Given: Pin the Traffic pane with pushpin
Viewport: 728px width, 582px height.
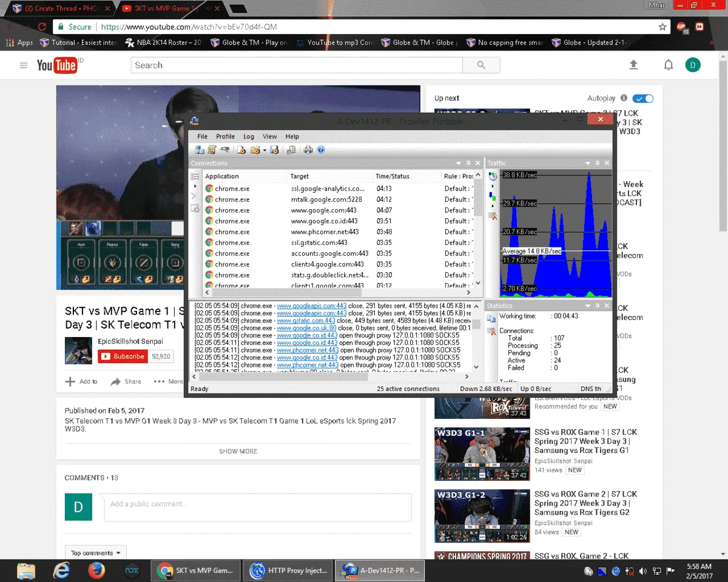Looking at the screenshot, I should point(597,163).
